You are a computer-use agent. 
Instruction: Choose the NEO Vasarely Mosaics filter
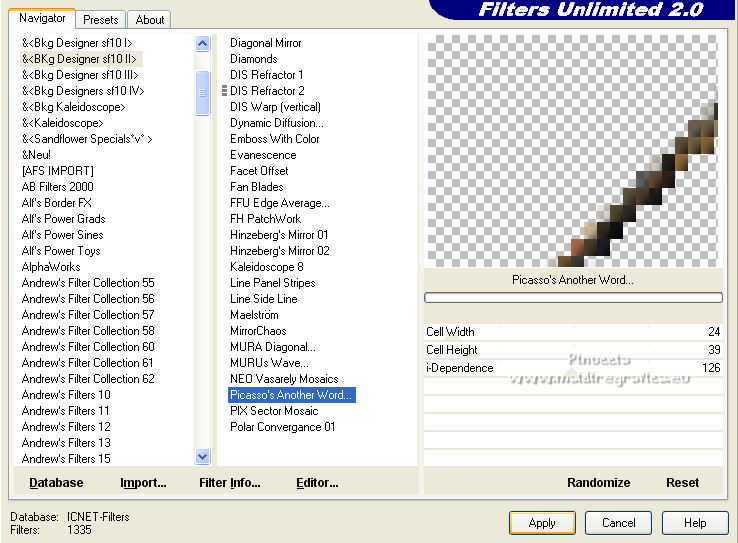284,379
